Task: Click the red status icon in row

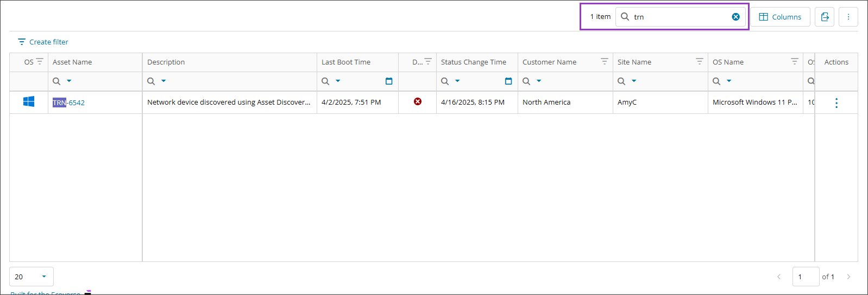Action: pos(417,101)
